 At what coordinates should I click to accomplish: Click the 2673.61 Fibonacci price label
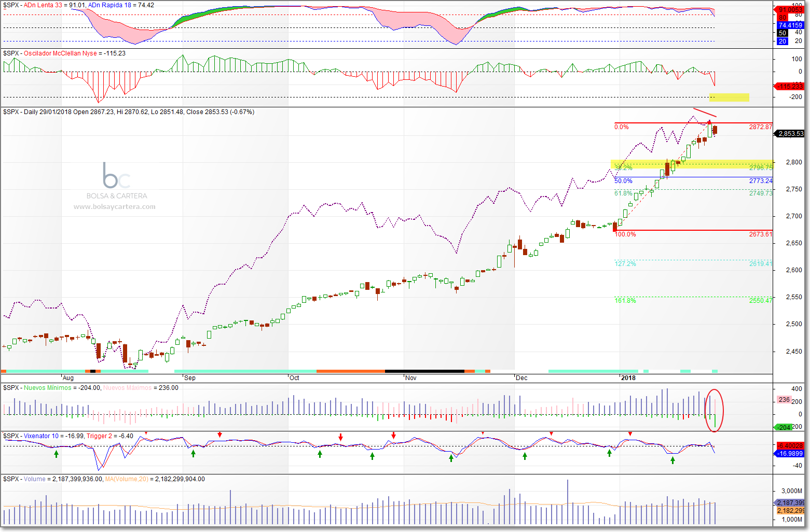point(761,234)
